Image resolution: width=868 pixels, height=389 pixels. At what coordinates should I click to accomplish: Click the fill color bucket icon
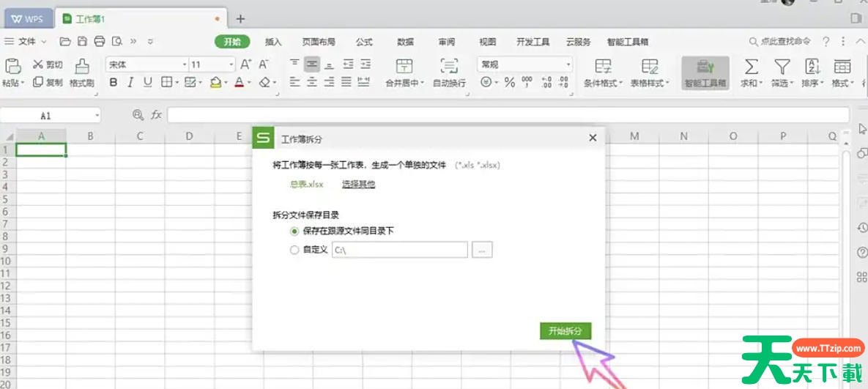(x=215, y=83)
